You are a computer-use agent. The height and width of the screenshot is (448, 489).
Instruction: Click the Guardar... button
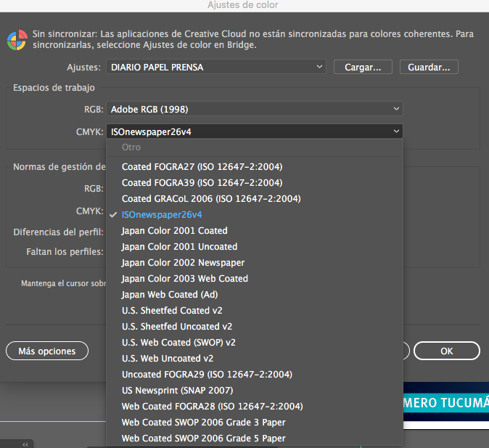429,67
